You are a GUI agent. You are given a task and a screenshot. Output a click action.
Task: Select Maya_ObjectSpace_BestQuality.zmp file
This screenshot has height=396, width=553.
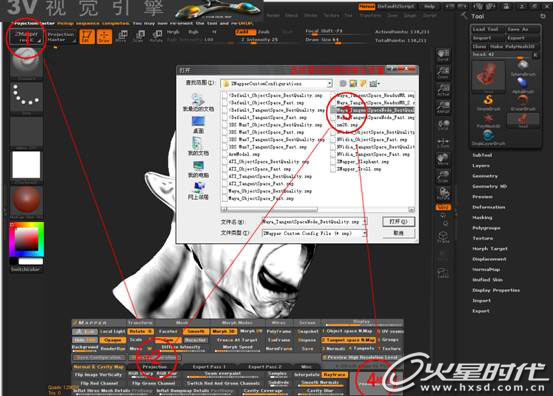point(267,191)
